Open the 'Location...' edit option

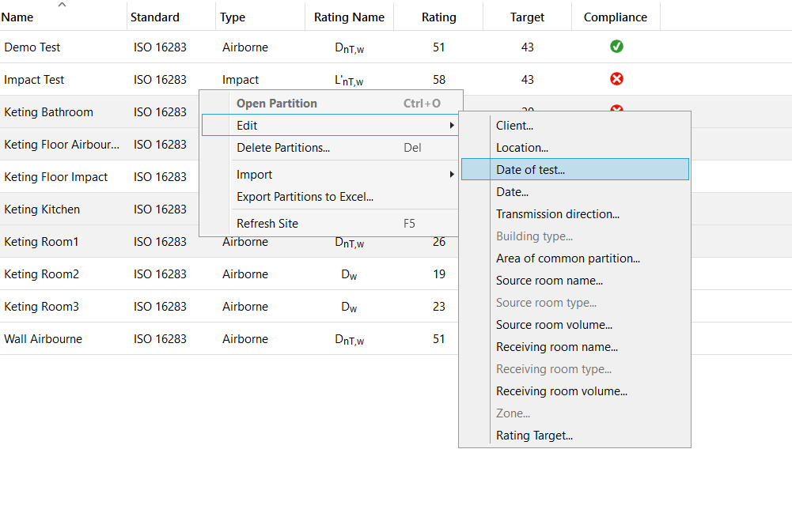click(x=521, y=148)
